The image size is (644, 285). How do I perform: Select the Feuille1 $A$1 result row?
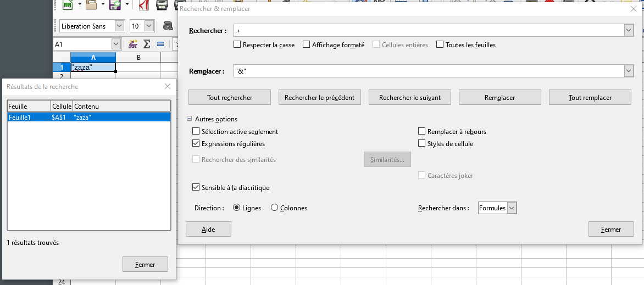[x=89, y=117]
